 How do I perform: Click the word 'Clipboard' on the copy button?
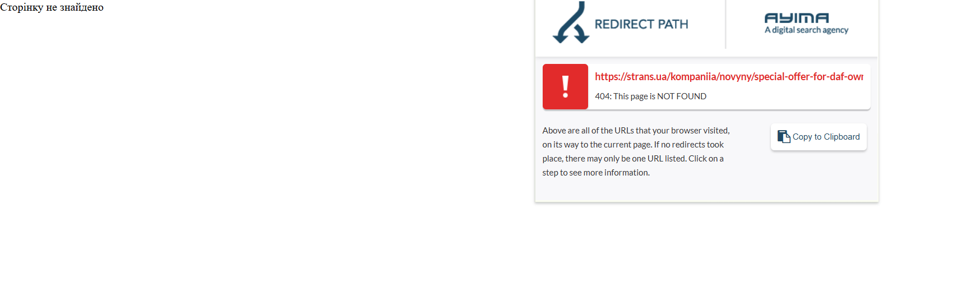842,137
